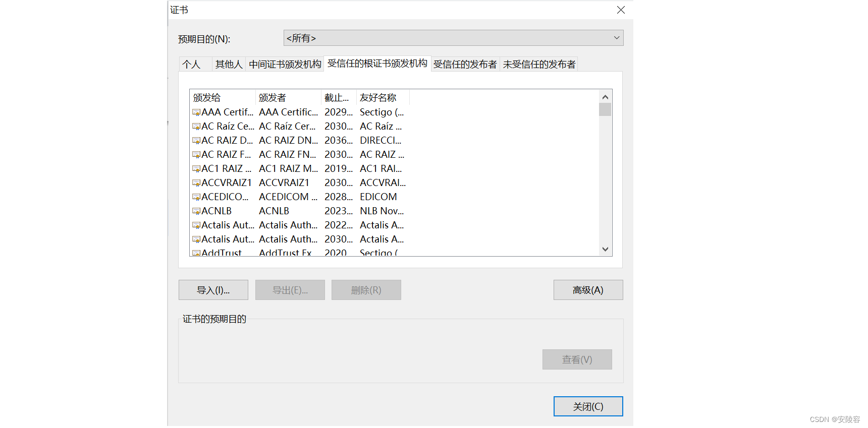This screenshot has height=428, width=868.
Task: Click the 查看(V) button
Action: pos(577,359)
